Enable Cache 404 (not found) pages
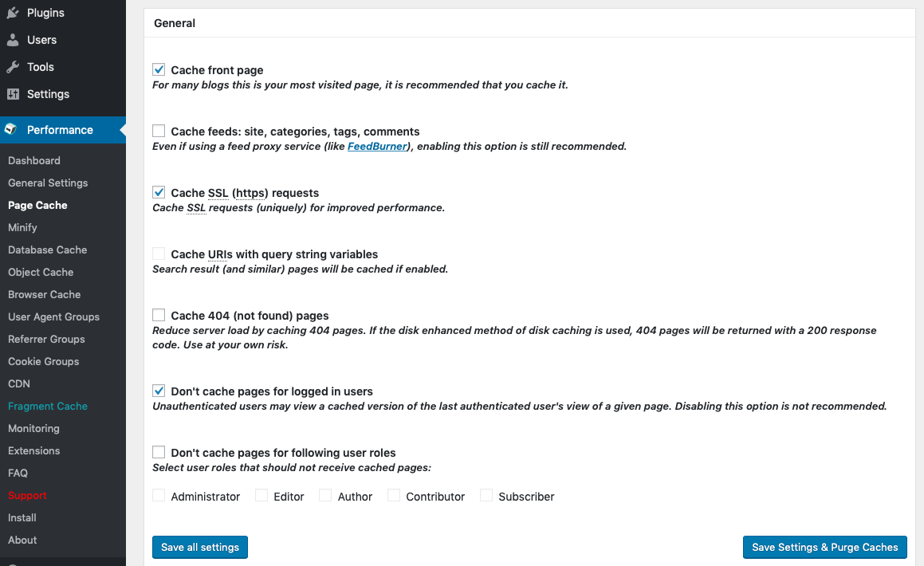Image resolution: width=924 pixels, height=566 pixels. [159, 315]
